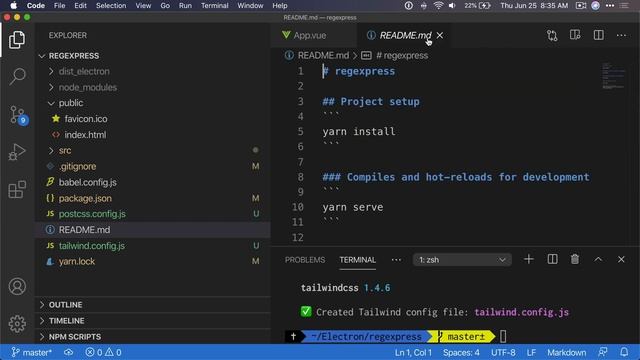Click the feedback icon in status bar
This screenshot has height=360, width=640.
(602, 352)
